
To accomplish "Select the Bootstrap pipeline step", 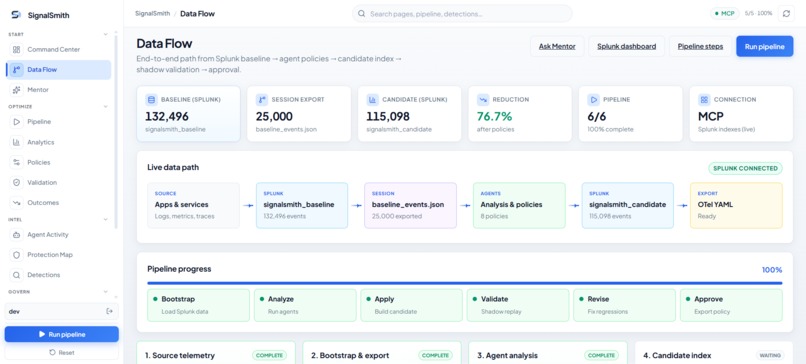I will pyautogui.click(x=198, y=305).
